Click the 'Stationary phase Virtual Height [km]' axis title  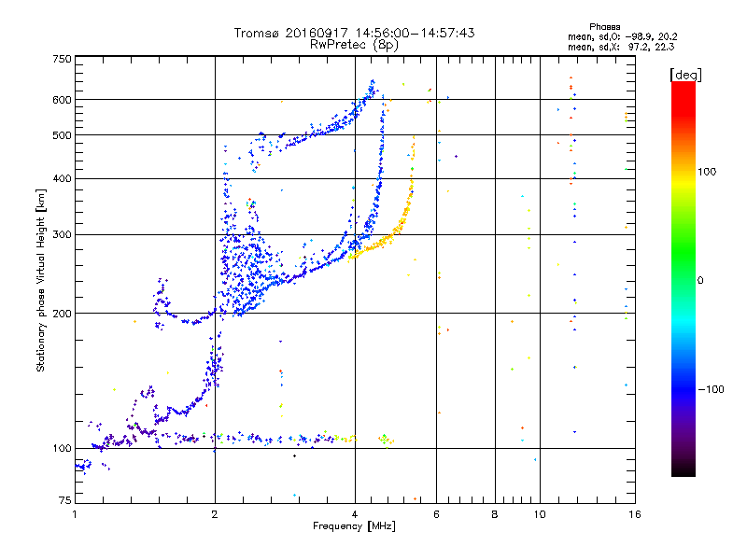[41, 280]
